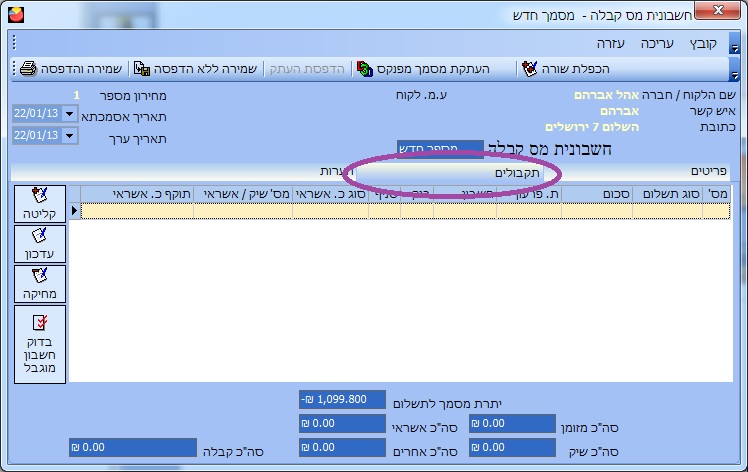Click שמירה והדפסה toolbar label

click(81, 69)
